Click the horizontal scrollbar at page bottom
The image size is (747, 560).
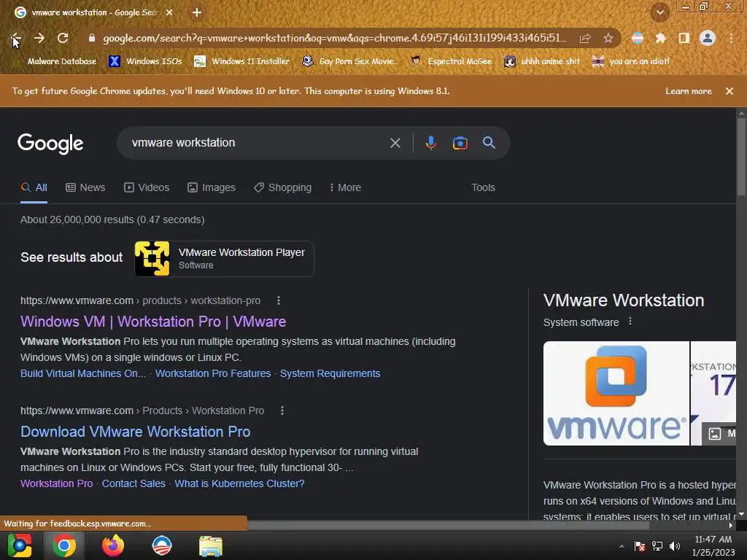(448, 526)
